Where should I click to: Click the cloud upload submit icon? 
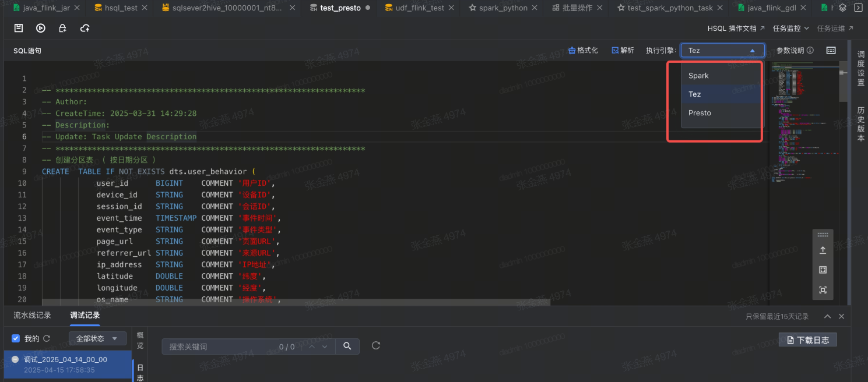[85, 28]
